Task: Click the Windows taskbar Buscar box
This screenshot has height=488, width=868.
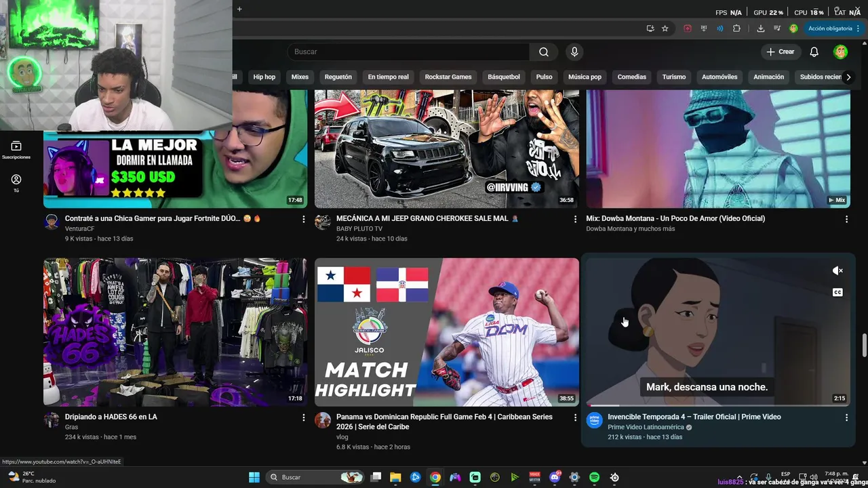Action: point(315,477)
